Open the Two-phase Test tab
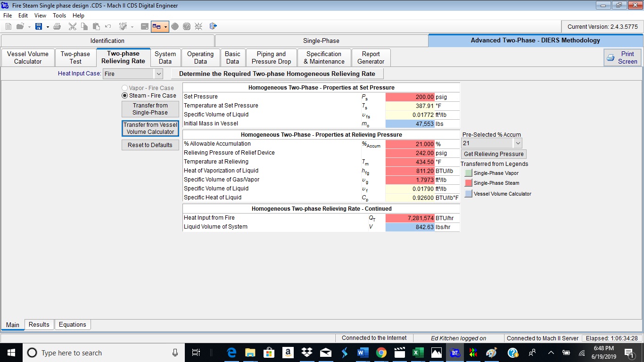644x362 pixels. [75, 58]
